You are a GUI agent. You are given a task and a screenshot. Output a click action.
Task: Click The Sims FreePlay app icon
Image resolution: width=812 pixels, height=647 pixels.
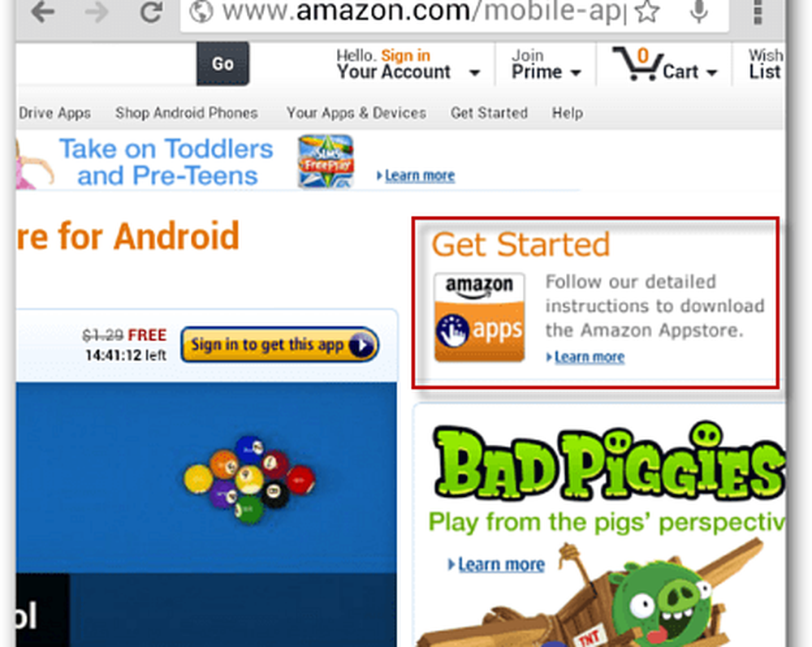point(326,161)
